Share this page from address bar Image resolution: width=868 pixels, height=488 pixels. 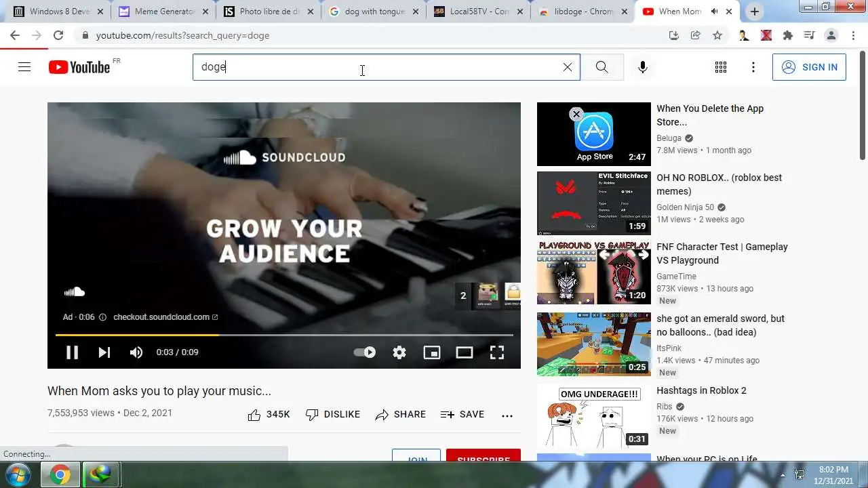click(x=696, y=35)
